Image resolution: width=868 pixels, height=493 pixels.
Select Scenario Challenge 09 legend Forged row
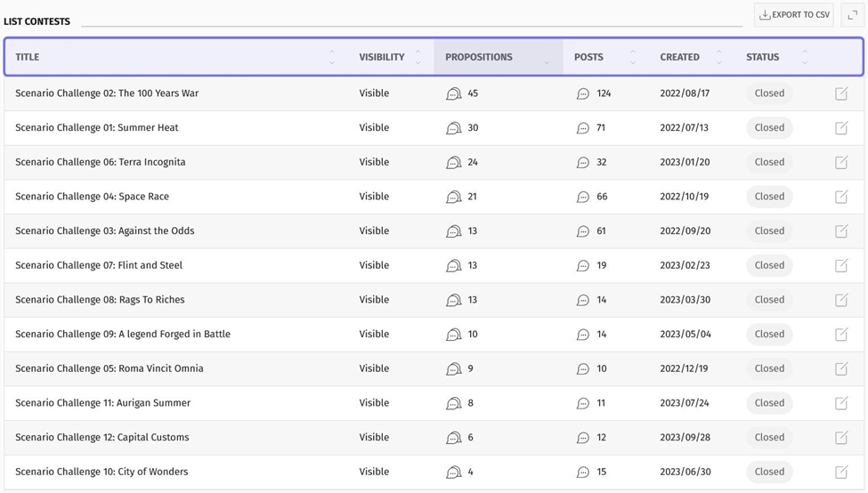pyautogui.click(x=123, y=335)
